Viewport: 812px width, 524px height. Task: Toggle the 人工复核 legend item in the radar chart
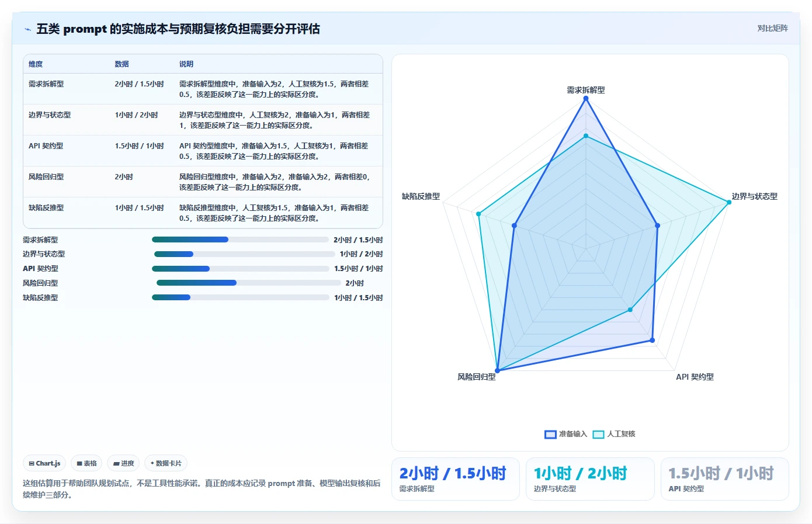coord(614,434)
